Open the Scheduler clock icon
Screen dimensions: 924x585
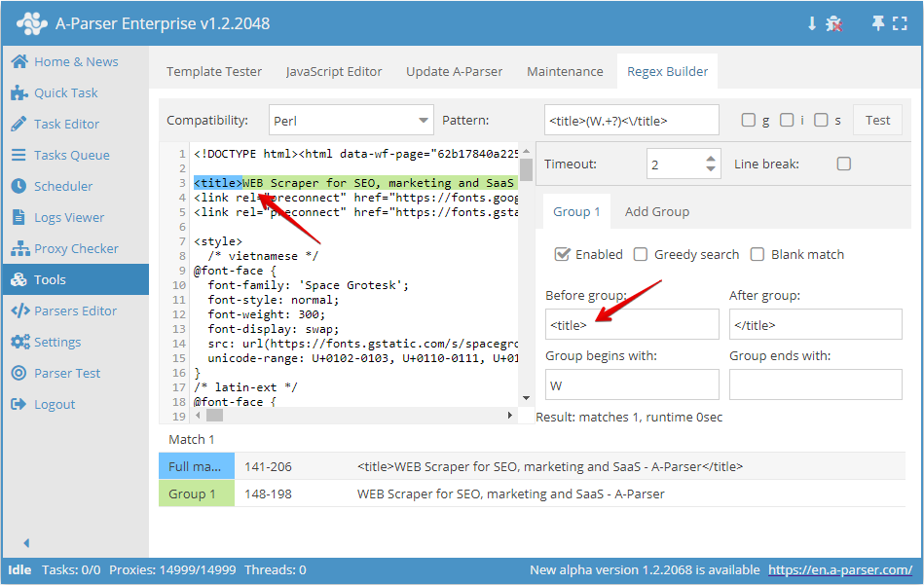coord(21,186)
